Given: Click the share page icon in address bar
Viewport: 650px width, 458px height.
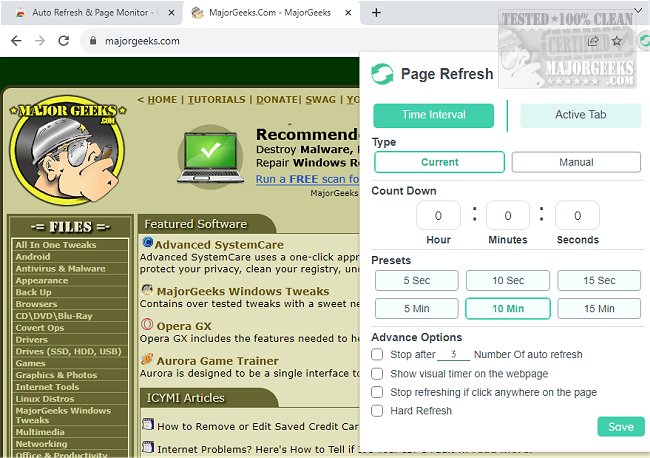Looking at the screenshot, I should (x=593, y=41).
